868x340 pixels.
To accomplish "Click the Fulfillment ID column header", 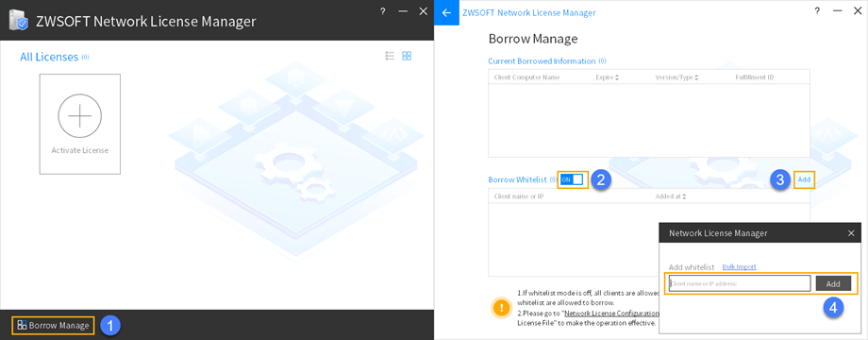I will point(755,77).
